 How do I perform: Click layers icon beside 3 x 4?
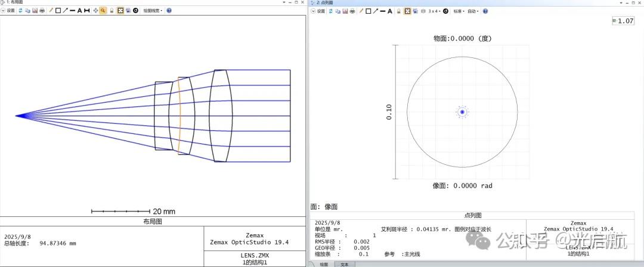pos(423,11)
